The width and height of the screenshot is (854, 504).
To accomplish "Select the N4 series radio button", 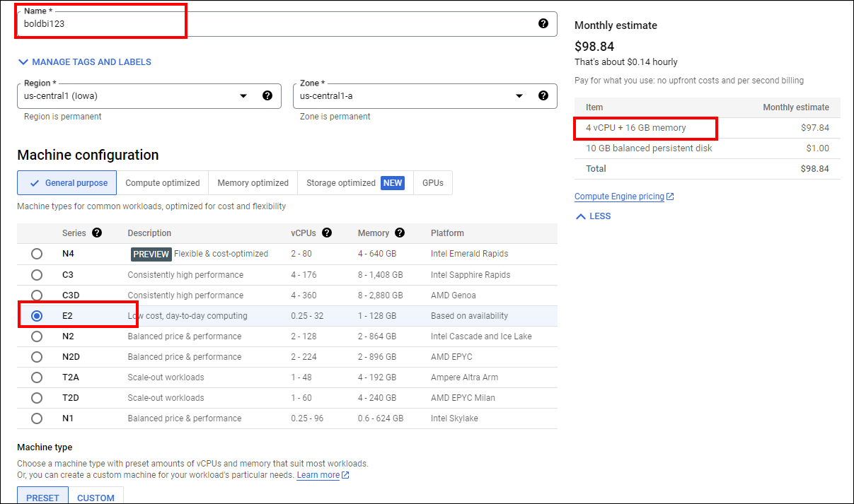I will pos(37,254).
